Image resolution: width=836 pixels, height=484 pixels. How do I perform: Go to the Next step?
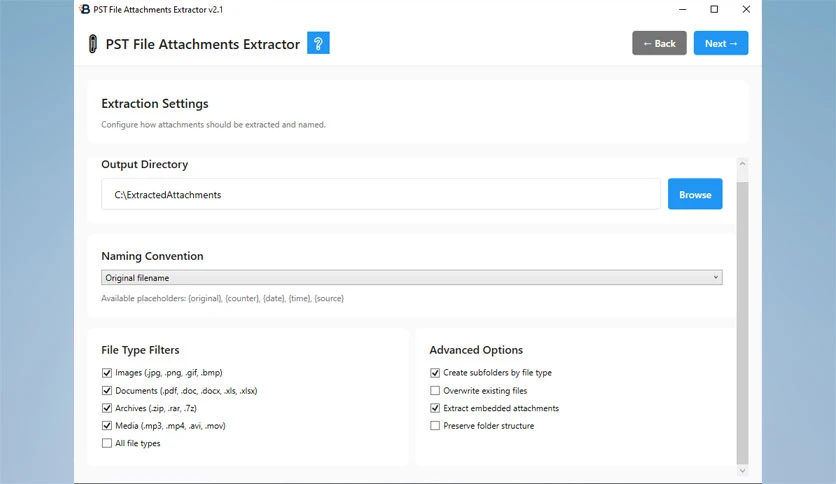pos(721,43)
